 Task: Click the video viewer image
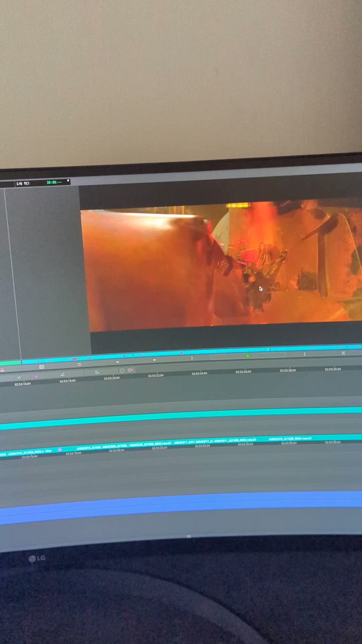221,267
